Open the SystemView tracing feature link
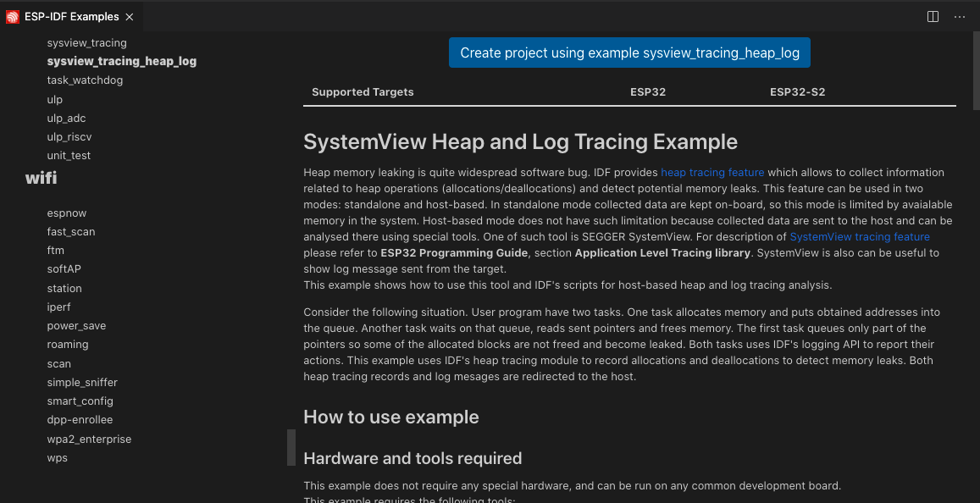Viewport: 980px width, 503px height. coord(859,236)
